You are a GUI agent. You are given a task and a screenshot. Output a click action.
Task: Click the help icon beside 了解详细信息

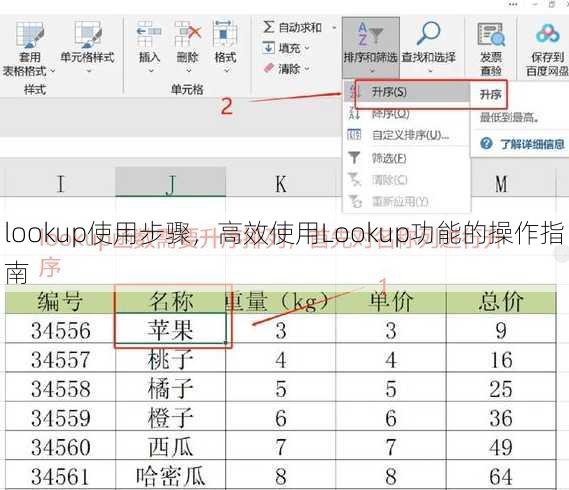click(x=486, y=144)
